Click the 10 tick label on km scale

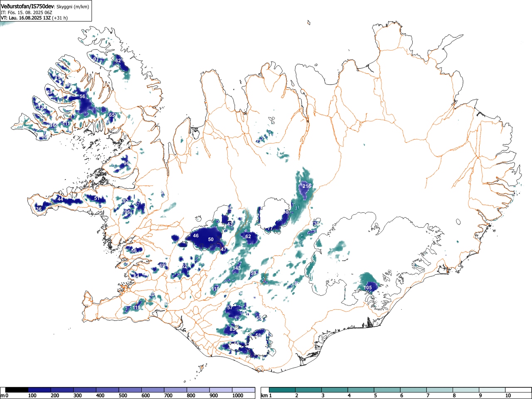[x=508, y=396]
